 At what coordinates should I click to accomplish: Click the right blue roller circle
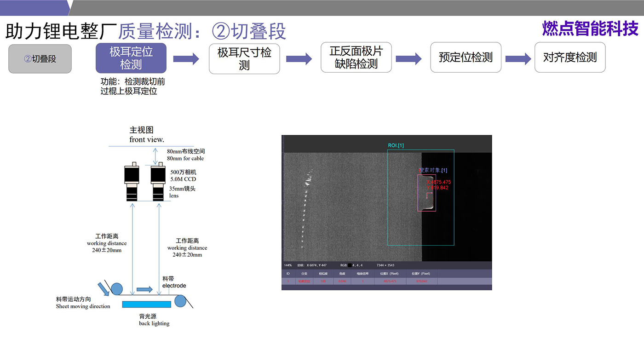pos(180,301)
